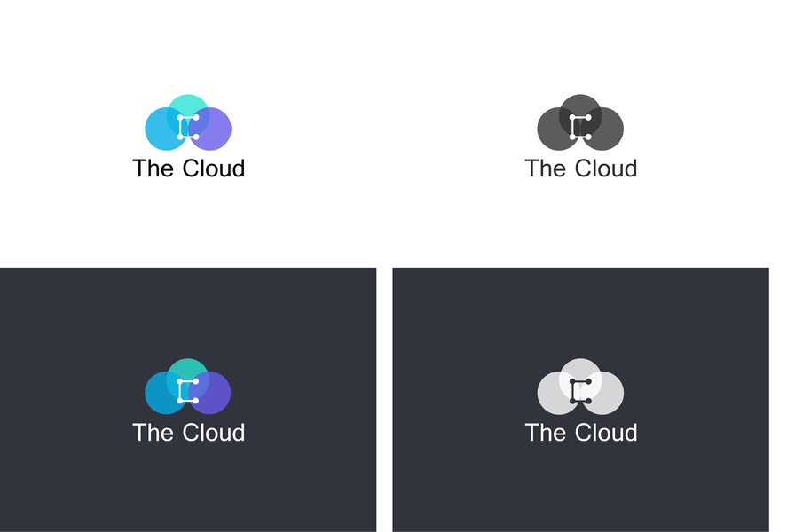Select the white "The Cloud" text under the colored logo
The image size is (787, 532).
point(189,433)
